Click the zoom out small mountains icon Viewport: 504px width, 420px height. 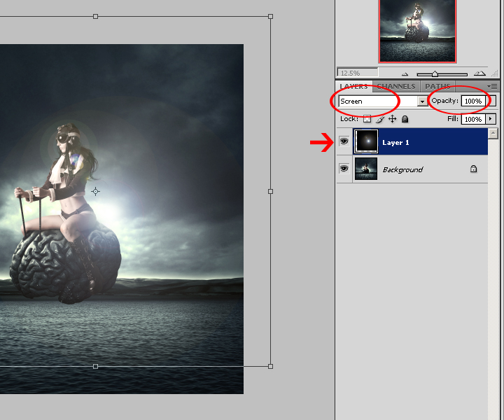[405, 73]
